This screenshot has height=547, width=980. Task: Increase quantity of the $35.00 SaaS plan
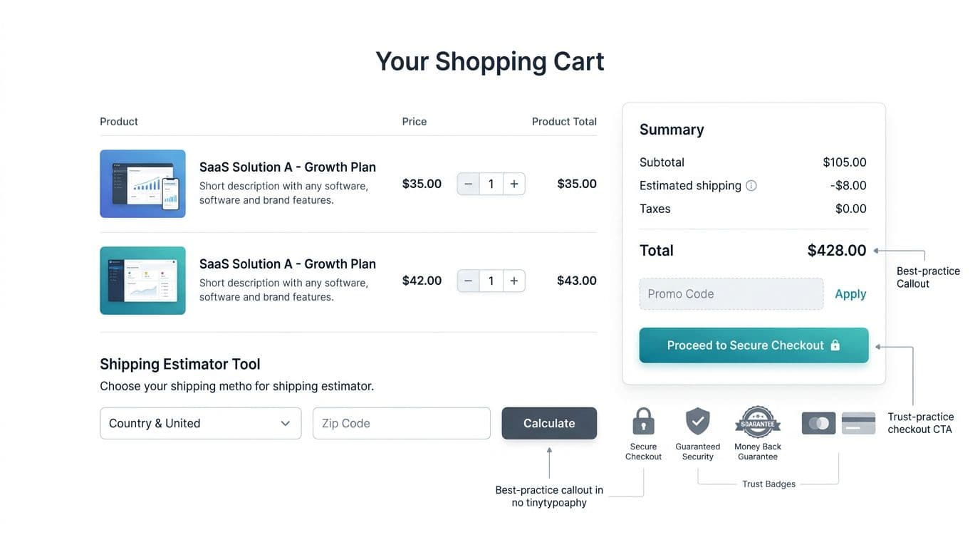coord(514,184)
